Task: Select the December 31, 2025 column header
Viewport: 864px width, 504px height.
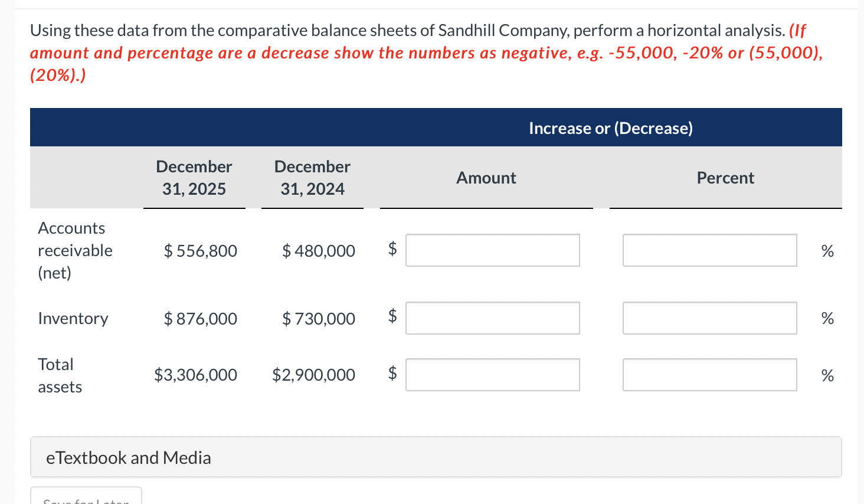Action: coord(194,177)
